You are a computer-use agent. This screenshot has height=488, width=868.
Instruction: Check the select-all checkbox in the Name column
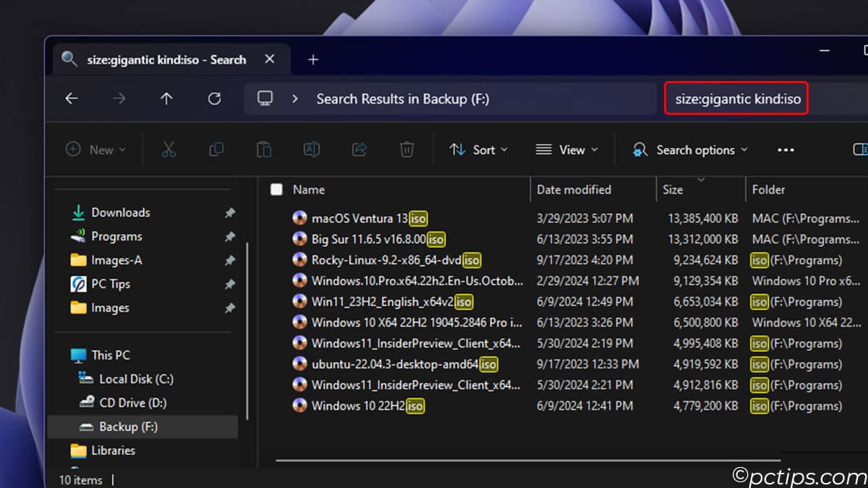276,189
